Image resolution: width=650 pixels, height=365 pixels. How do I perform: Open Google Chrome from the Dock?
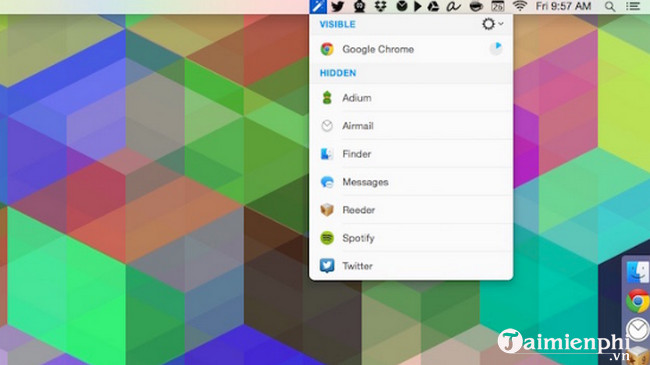point(638,301)
